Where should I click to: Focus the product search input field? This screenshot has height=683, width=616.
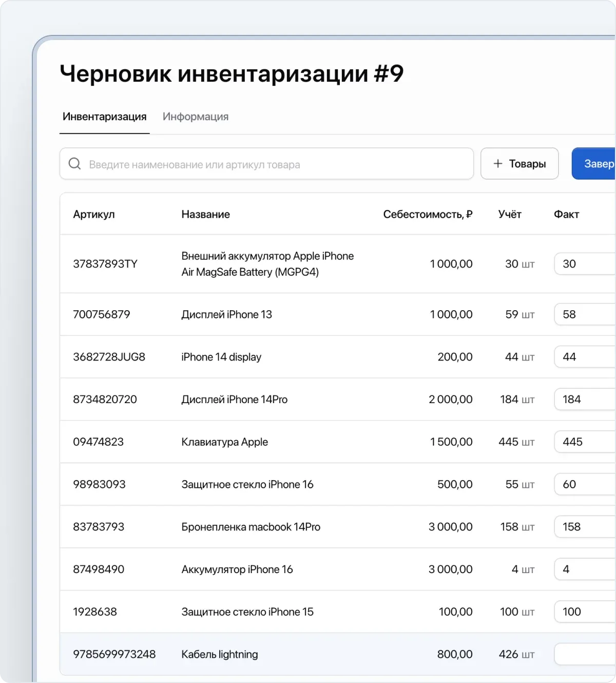coord(266,164)
